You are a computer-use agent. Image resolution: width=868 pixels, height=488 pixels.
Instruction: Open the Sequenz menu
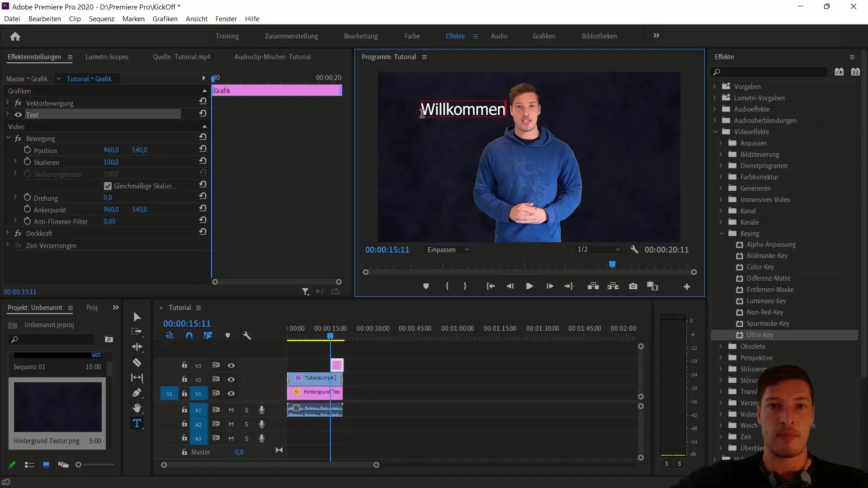pyautogui.click(x=101, y=19)
